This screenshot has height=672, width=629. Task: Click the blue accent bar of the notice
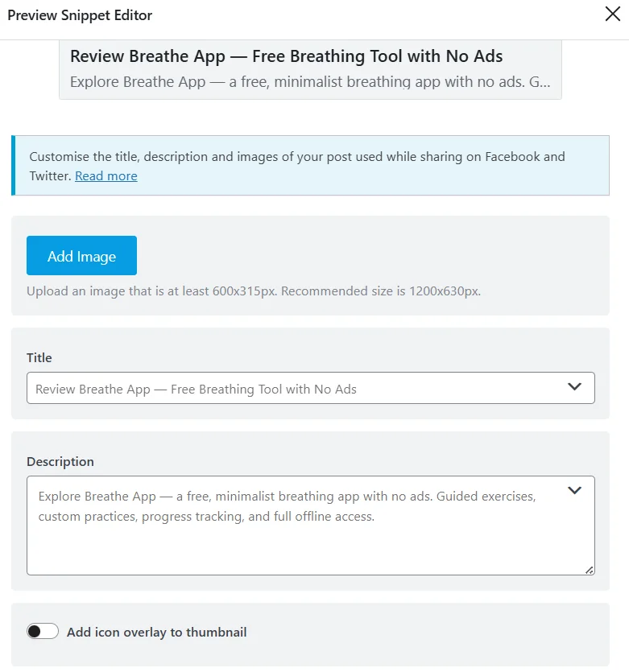[14, 166]
